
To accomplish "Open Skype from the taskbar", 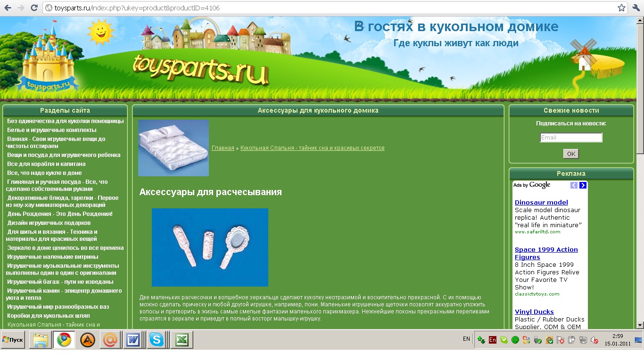I will click(158, 340).
